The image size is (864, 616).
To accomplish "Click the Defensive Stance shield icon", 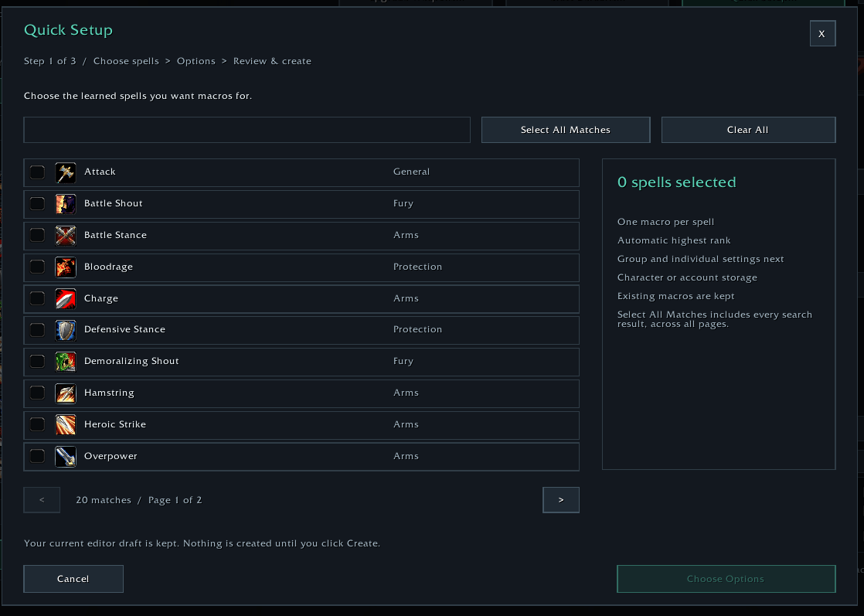I will point(66,330).
